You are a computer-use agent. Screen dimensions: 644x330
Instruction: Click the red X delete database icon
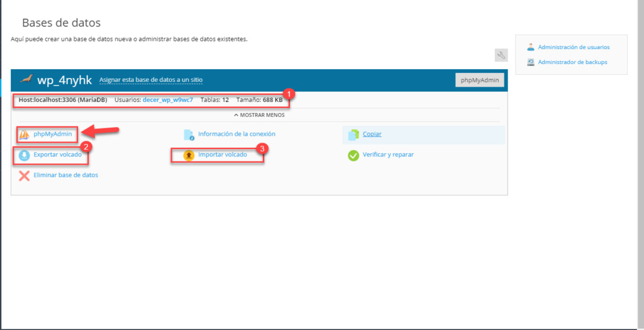25,175
